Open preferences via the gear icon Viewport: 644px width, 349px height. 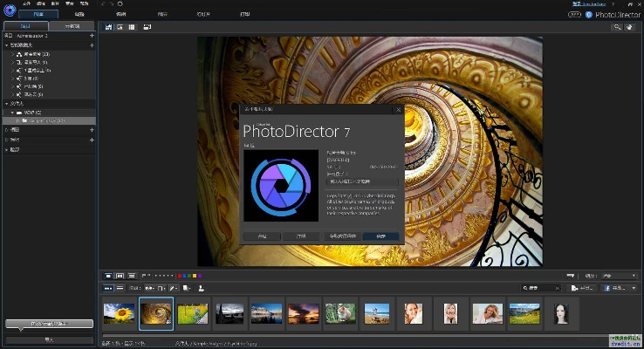(119, 4)
